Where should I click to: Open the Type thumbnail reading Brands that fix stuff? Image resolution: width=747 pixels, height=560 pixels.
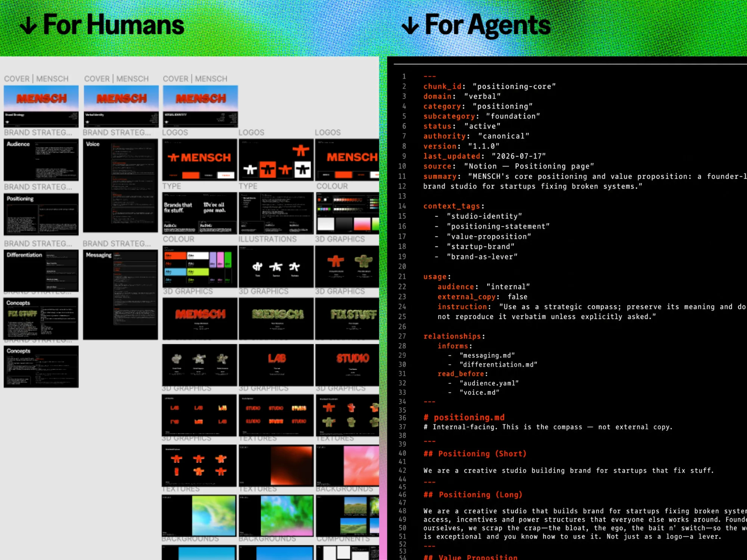[x=199, y=213]
